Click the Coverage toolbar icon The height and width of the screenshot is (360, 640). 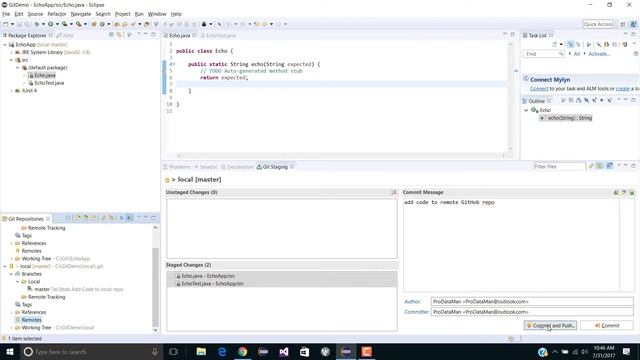pos(64,24)
